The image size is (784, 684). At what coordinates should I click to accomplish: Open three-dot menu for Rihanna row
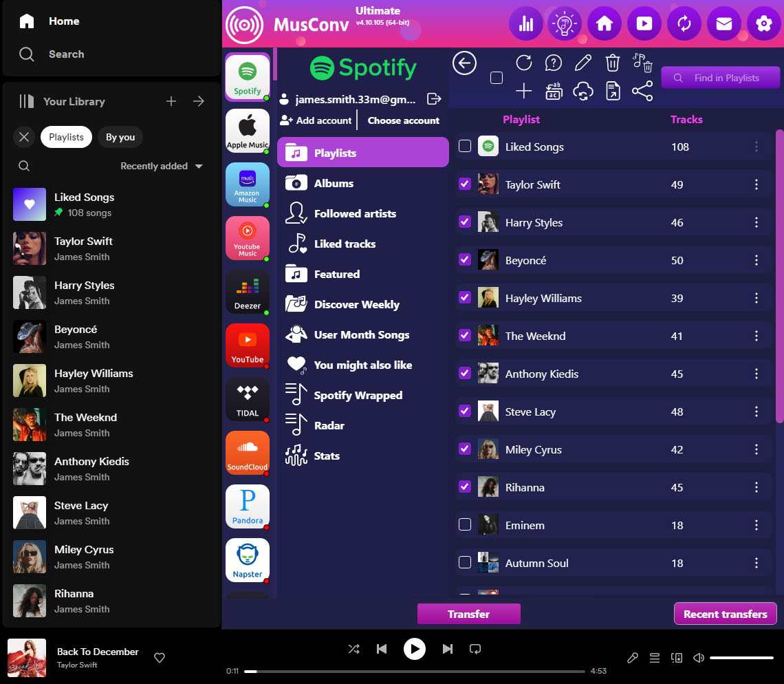[x=756, y=487]
